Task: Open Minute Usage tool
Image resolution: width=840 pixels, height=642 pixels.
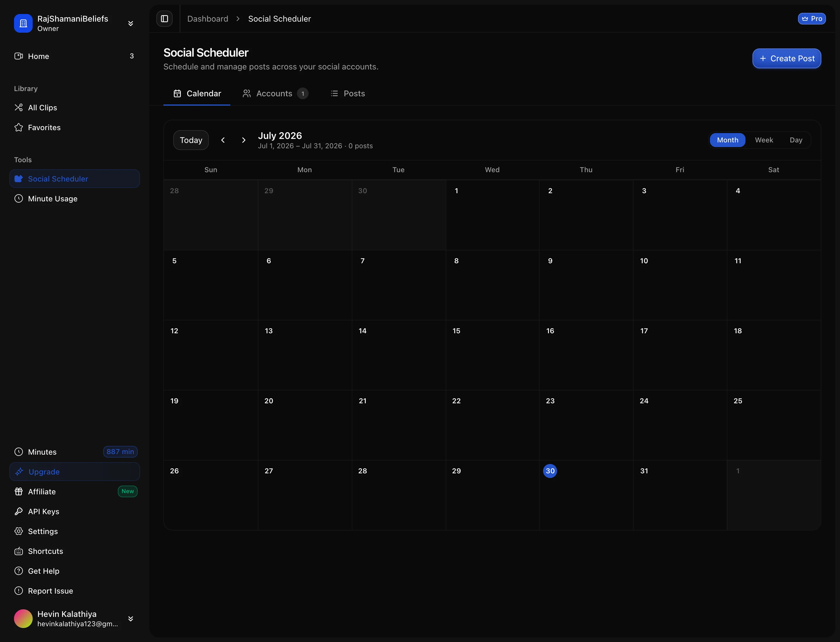Action: [74, 199]
